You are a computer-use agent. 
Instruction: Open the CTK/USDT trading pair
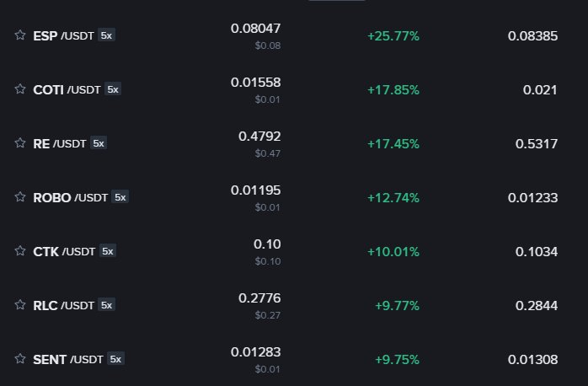(x=294, y=251)
